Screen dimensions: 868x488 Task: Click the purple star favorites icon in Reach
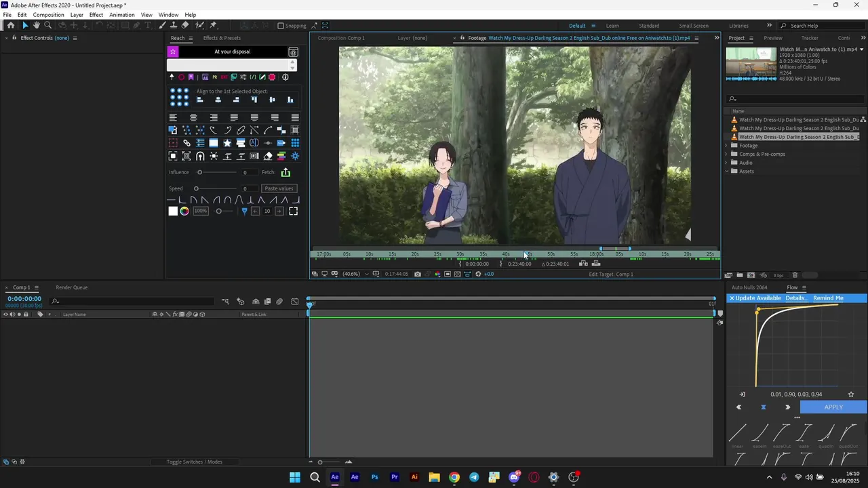[173, 52]
